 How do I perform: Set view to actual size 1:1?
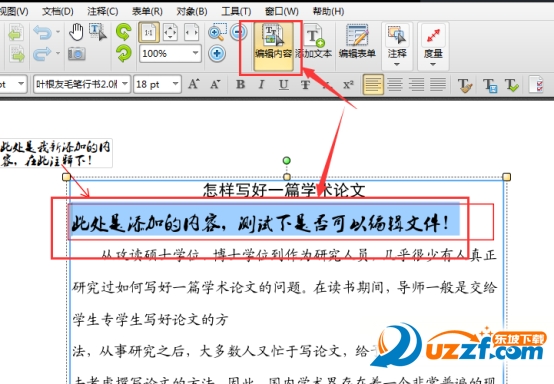149,33
